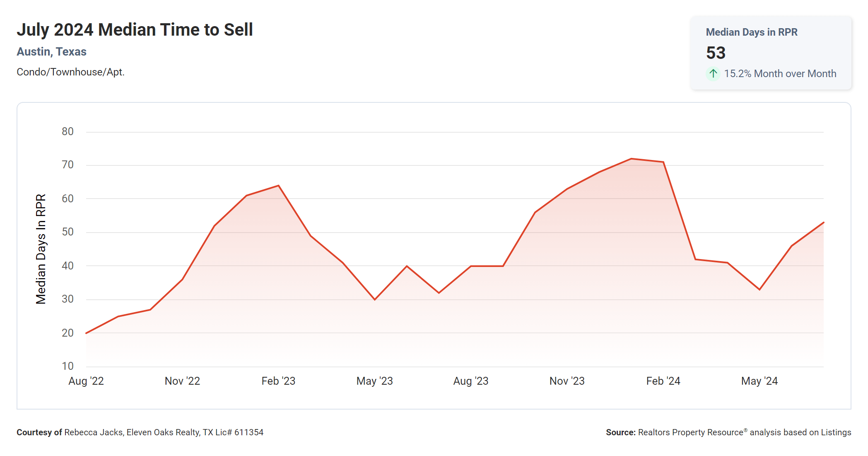
Task: Click the Nov '22 x-axis label
Action: tap(182, 381)
